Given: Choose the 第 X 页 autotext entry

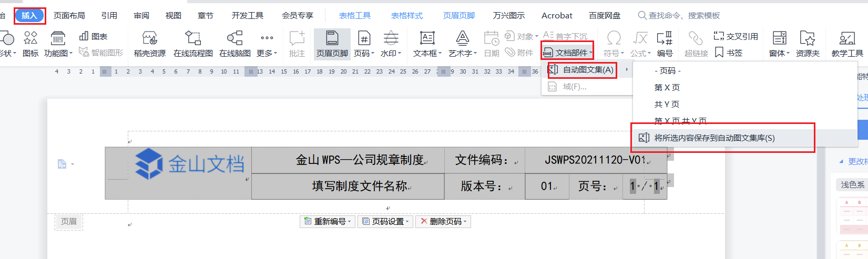Looking at the screenshot, I should pyautogui.click(x=667, y=87).
